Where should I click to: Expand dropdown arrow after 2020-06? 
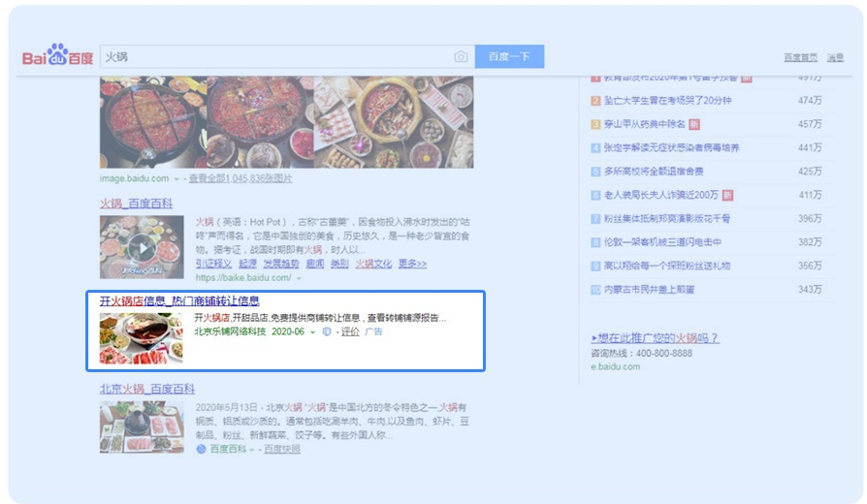312,332
